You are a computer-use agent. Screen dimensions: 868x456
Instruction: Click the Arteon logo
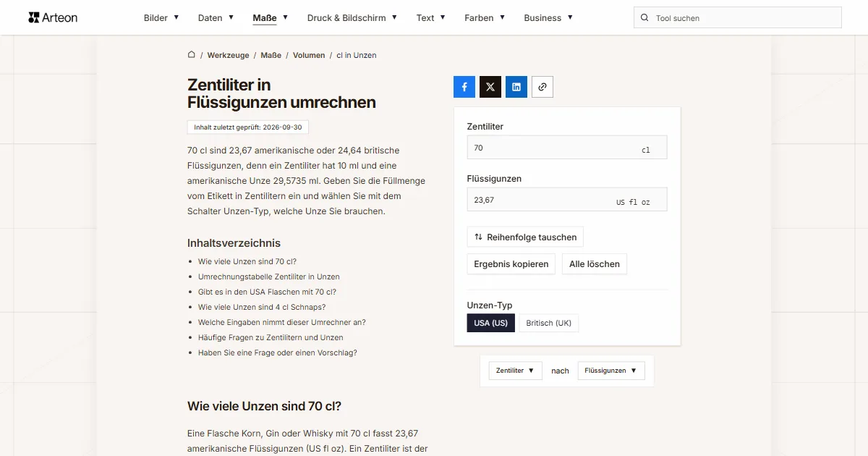click(x=53, y=17)
